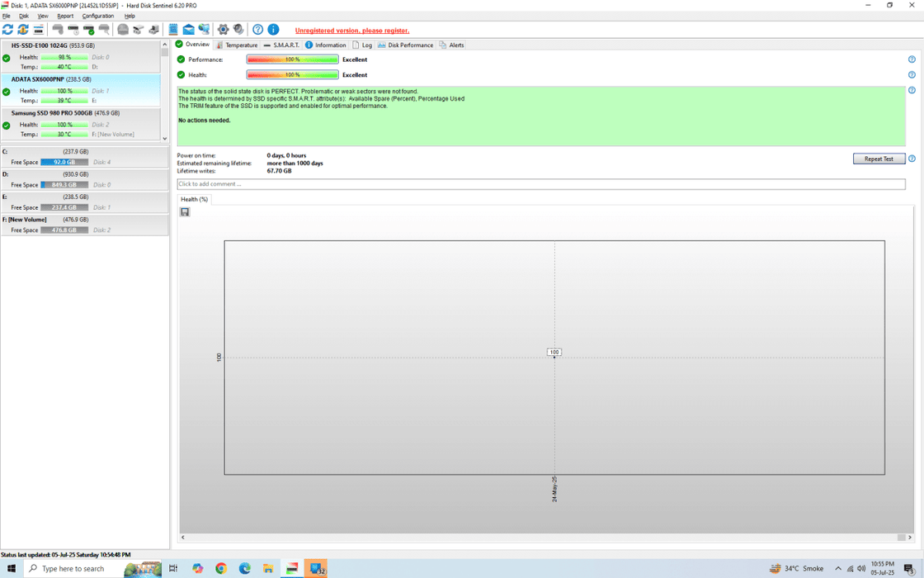This screenshot has height=578, width=924.
Task: Open the Report menu
Action: 65,16
